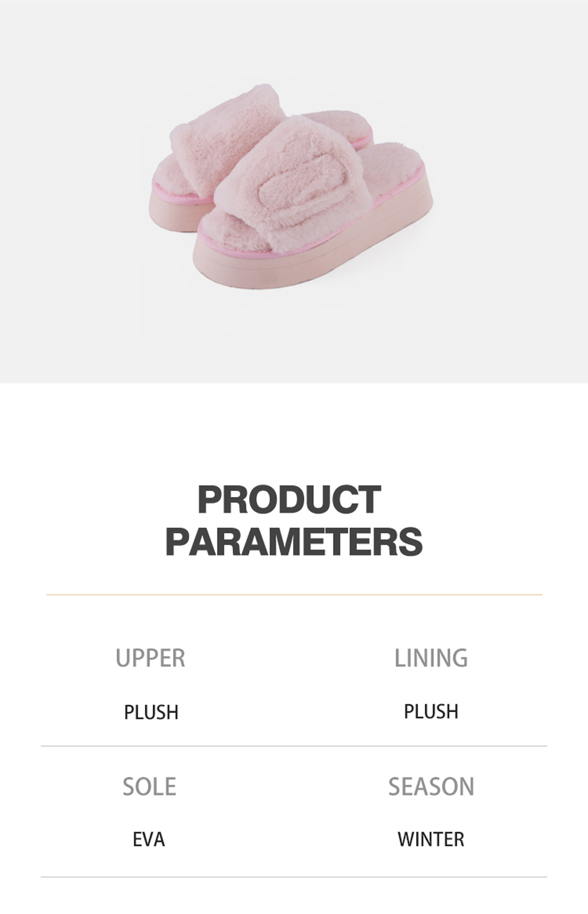Select the SEASON parameter label
The width and height of the screenshot is (588, 914).
coord(431,787)
